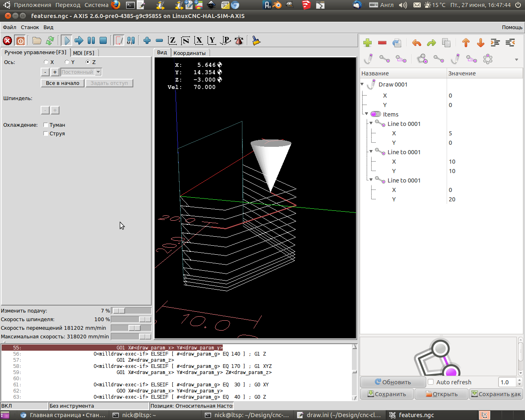The height and width of the screenshot is (420, 525).
Task: Collapse the Draw 0001 tree node
Action: coord(362,84)
